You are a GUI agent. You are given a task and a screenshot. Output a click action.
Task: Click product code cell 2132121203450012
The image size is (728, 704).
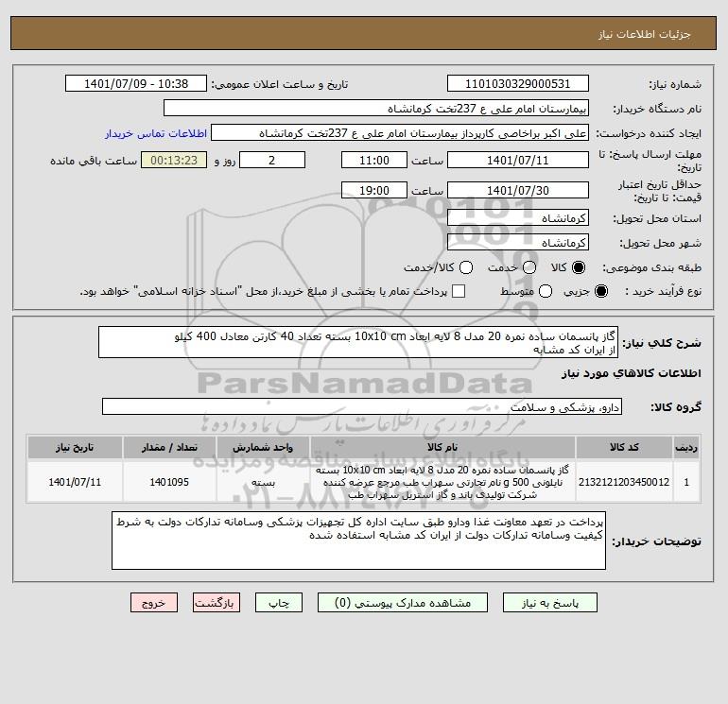pyautogui.click(x=624, y=482)
